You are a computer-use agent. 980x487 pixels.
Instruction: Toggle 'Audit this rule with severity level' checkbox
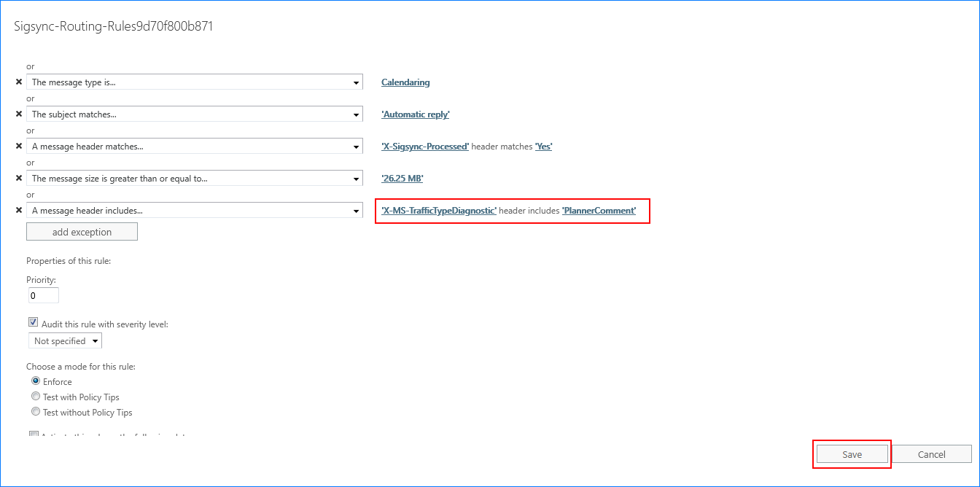click(33, 323)
